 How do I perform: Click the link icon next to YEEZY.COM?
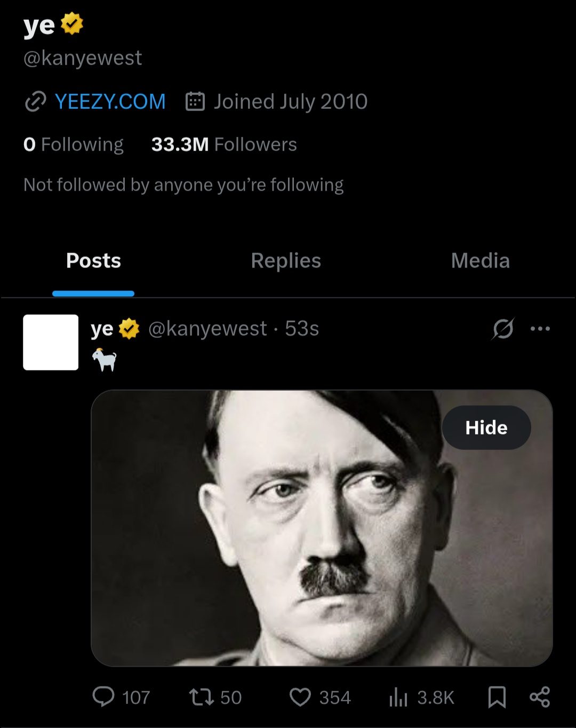pos(35,101)
